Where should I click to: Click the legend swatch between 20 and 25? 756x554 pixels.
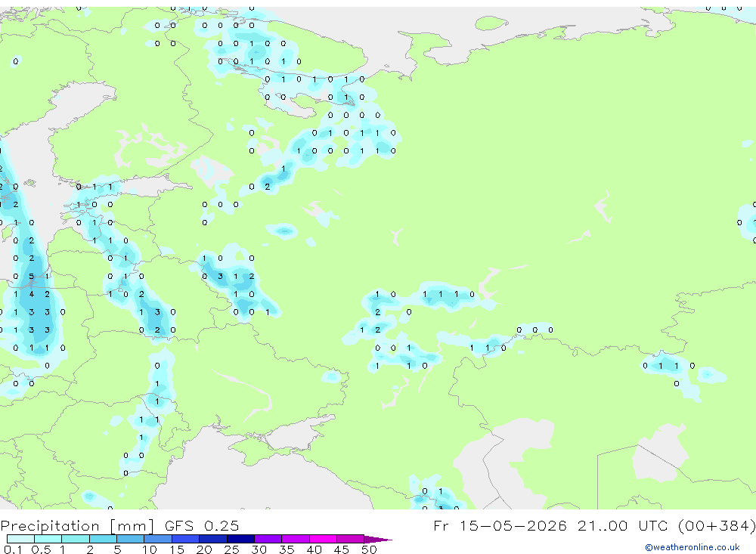pyautogui.click(x=213, y=539)
